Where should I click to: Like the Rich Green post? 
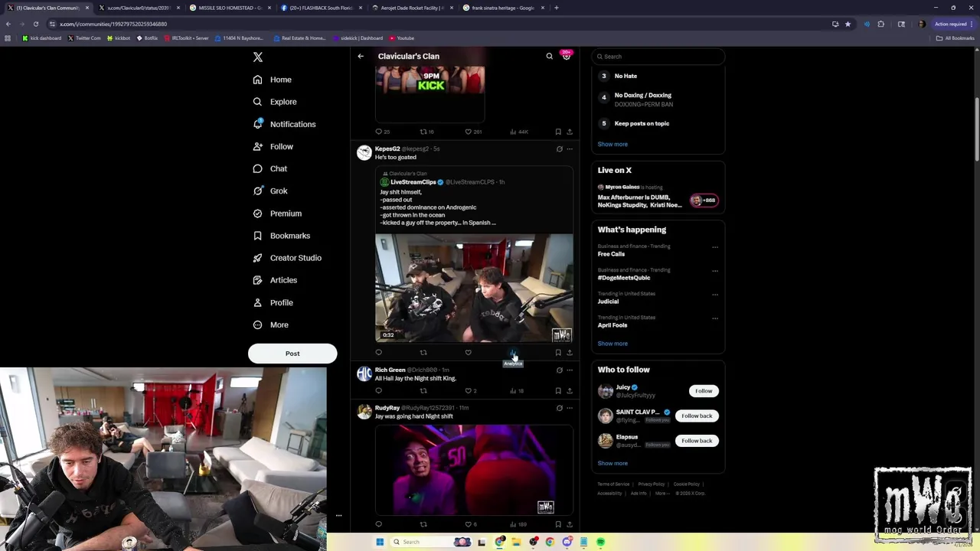click(x=468, y=391)
